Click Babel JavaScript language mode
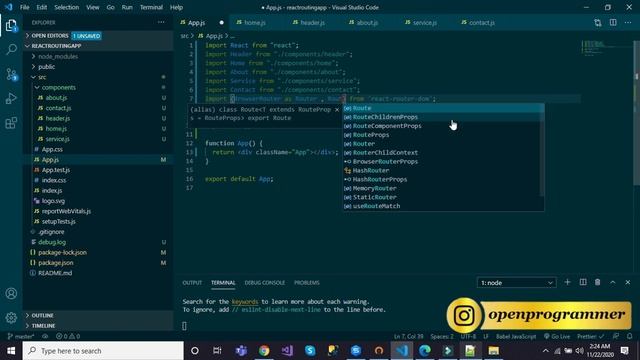Image resolution: width=640 pixels, height=360 pixels. pos(516,336)
